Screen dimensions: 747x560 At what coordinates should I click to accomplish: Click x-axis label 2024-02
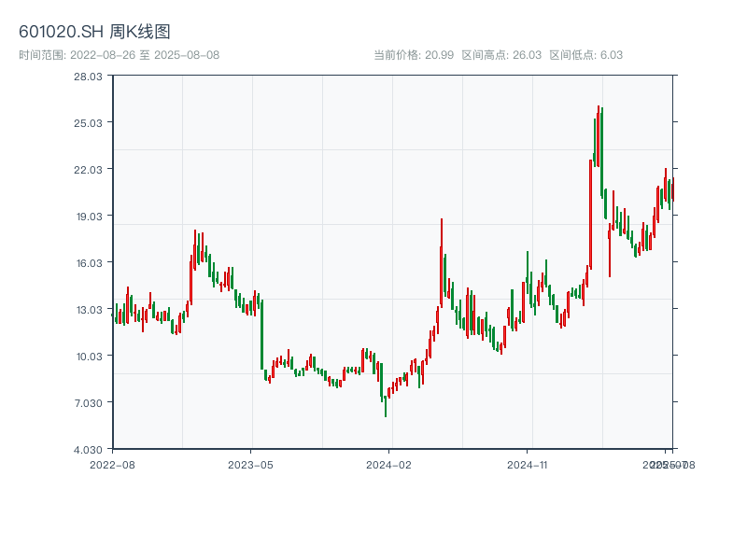tap(388, 465)
